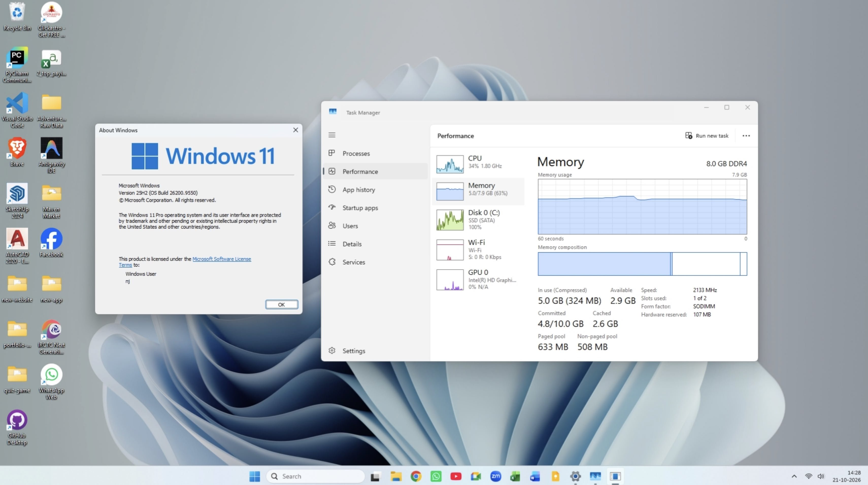Select the GPU 0 performance item
Viewport: 868px width, 485px height.
coord(478,279)
